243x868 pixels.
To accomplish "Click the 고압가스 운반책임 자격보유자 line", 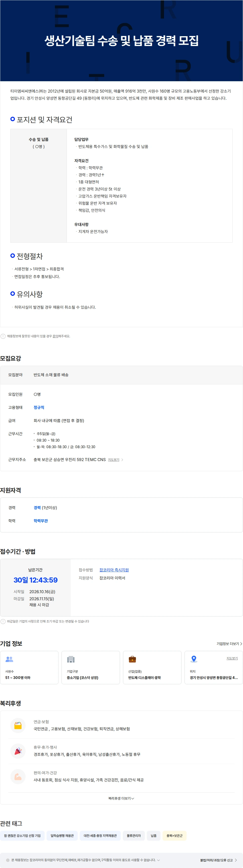I will click(x=103, y=196).
